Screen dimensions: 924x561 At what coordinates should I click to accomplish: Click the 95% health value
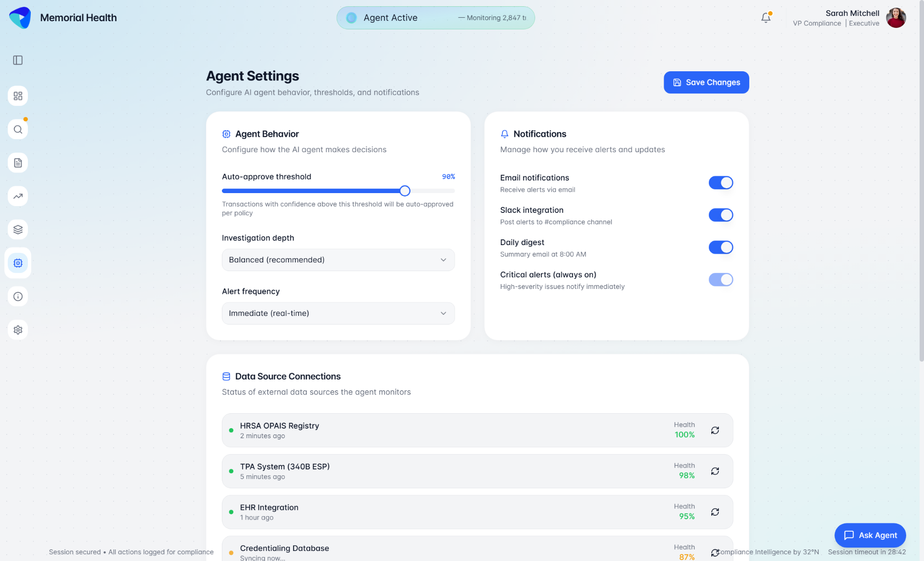(687, 516)
